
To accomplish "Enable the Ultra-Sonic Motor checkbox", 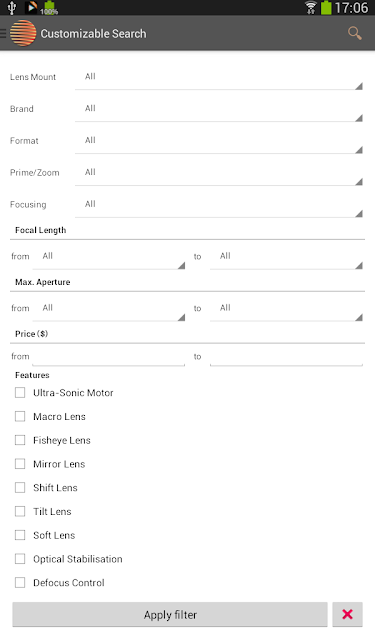I will (x=20, y=393).
